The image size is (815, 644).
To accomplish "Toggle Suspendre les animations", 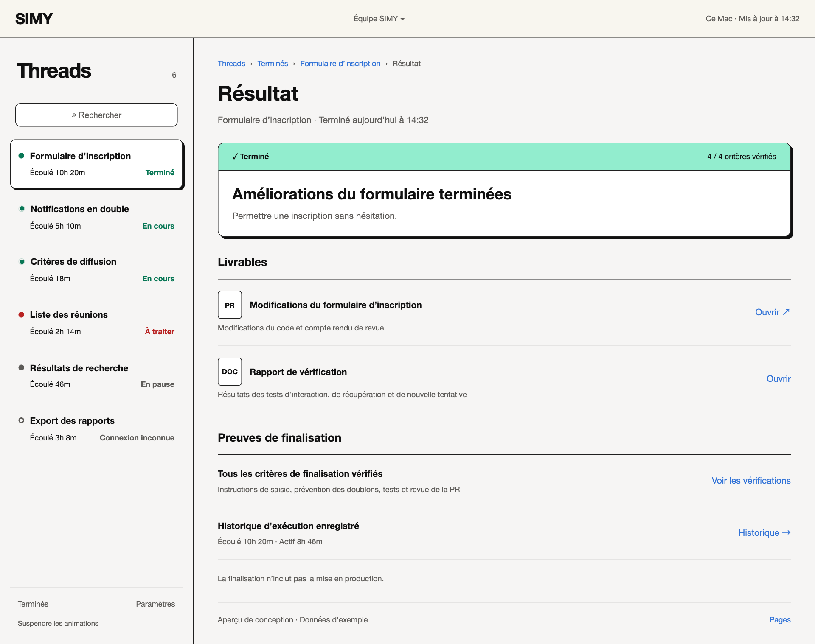I will click(58, 623).
